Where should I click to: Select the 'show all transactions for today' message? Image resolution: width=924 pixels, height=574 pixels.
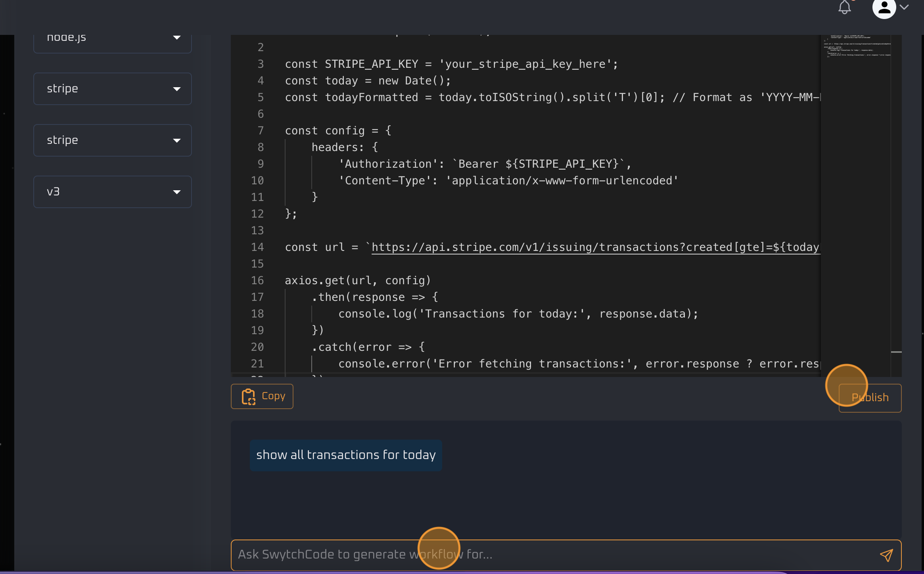pyautogui.click(x=346, y=455)
